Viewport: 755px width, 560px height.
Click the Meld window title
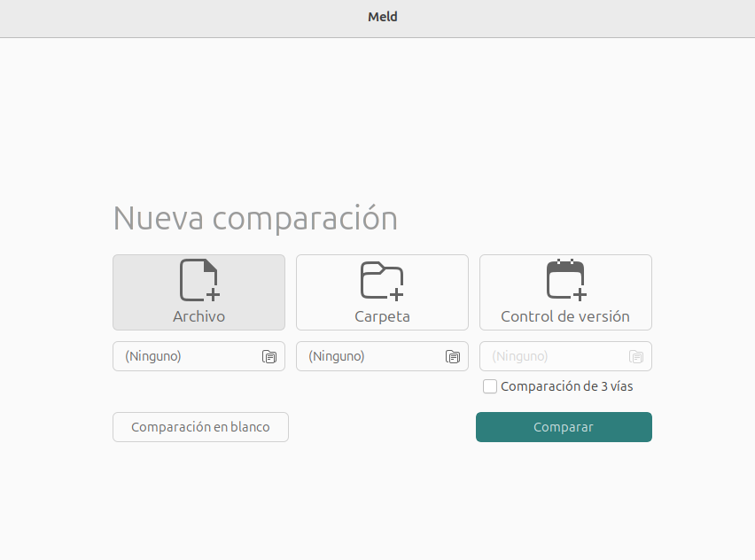(383, 17)
